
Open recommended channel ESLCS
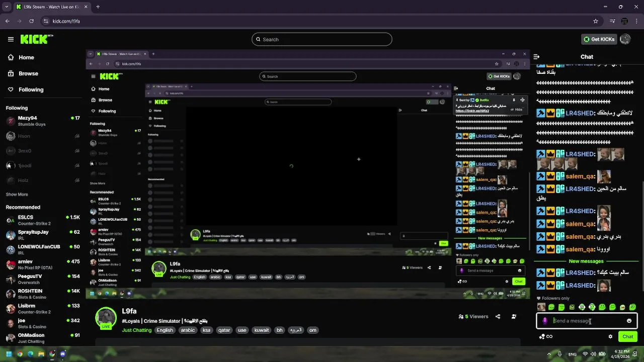(x=43, y=220)
